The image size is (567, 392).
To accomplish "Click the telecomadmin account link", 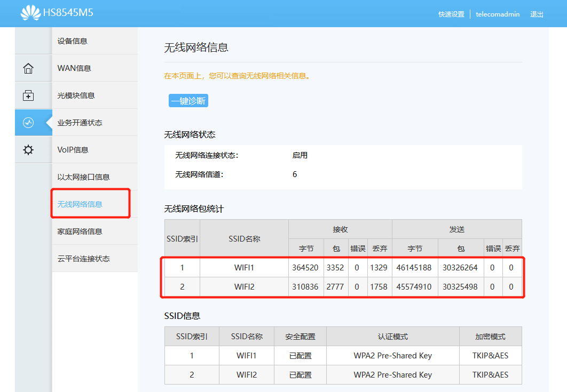I will 498,14.
